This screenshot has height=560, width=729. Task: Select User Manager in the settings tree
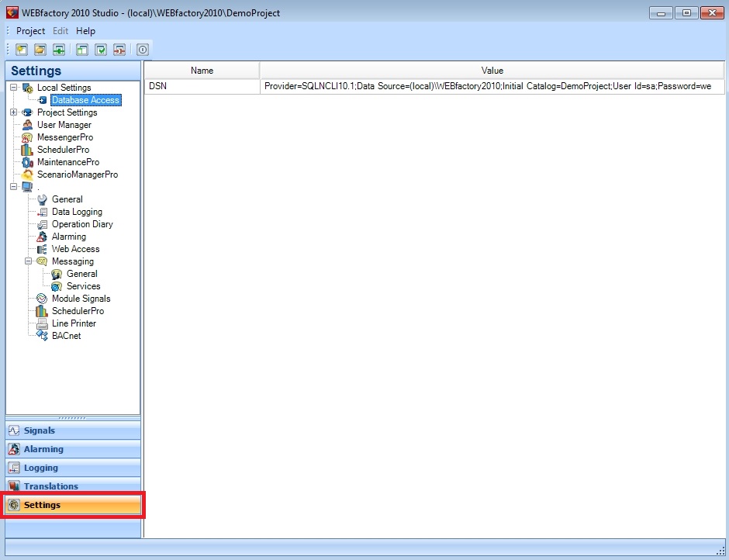coord(64,125)
